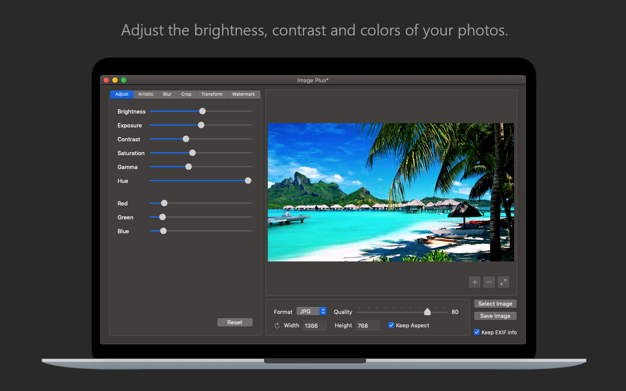Screen dimensions: 626x391
Task: Switch to the Artistic tab
Action: pyautogui.click(x=146, y=94)
